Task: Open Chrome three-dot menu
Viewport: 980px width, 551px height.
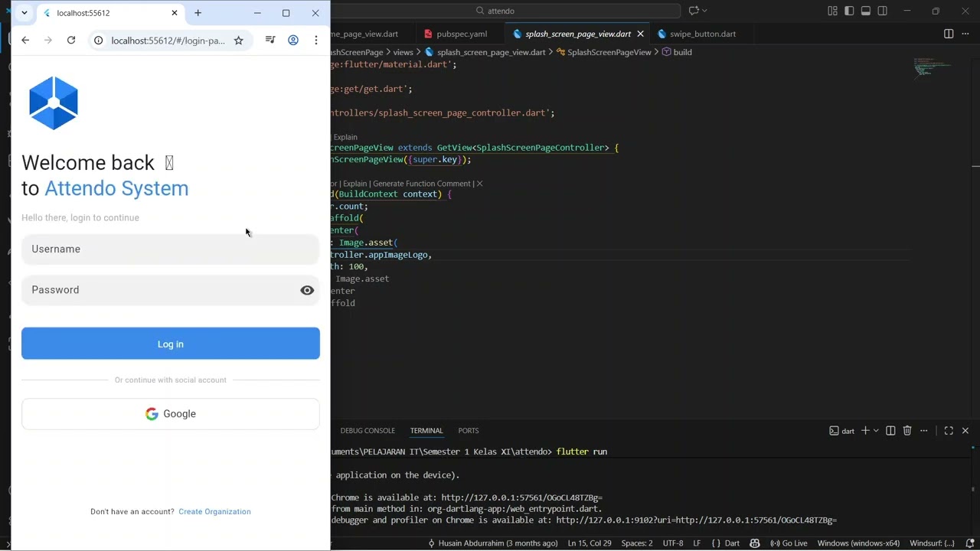Action: (316, 41)
